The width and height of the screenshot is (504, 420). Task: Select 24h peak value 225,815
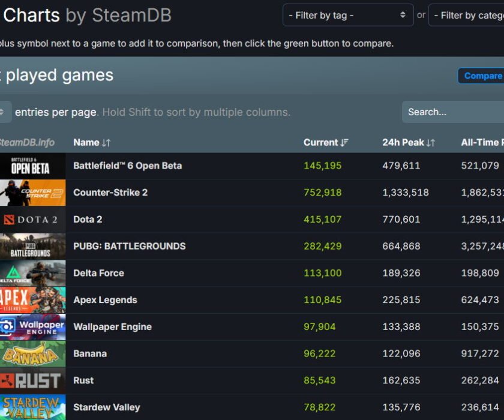(x=401, y=300)
